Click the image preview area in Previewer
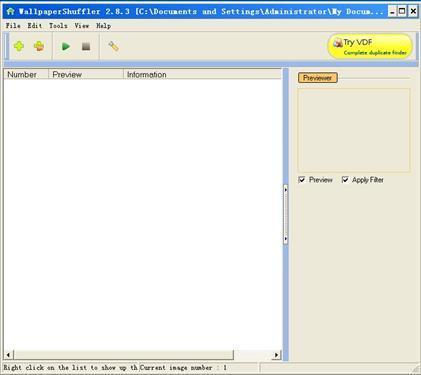Screen dimensions: 421x375 pyautogui.click(x=354, y=130)
